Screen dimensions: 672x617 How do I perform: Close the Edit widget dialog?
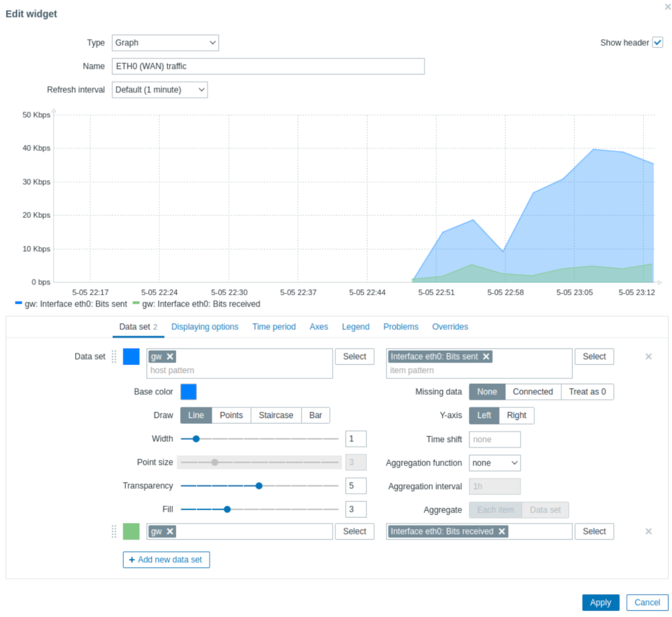[668, 7]
